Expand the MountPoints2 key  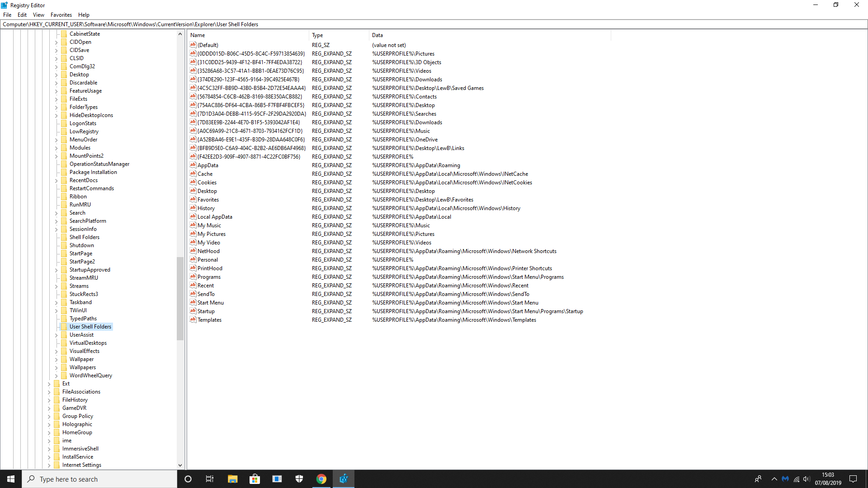(x=57, y=156)
